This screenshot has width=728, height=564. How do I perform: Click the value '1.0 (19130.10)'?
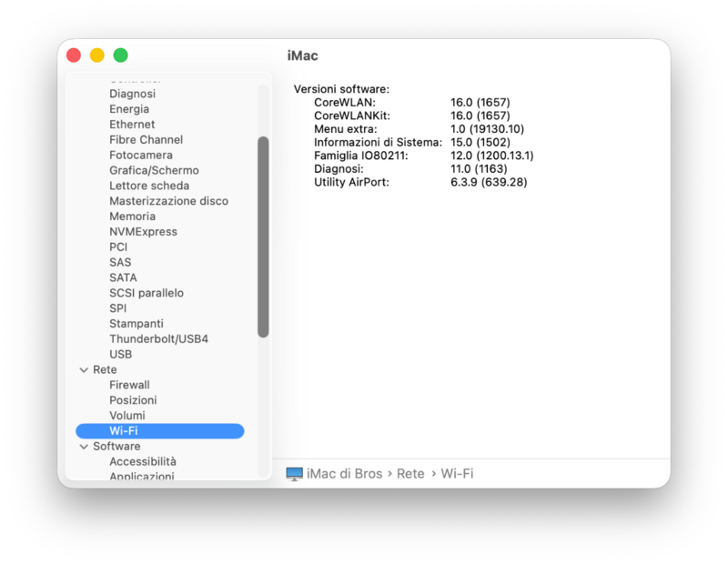tap(487, 129)
